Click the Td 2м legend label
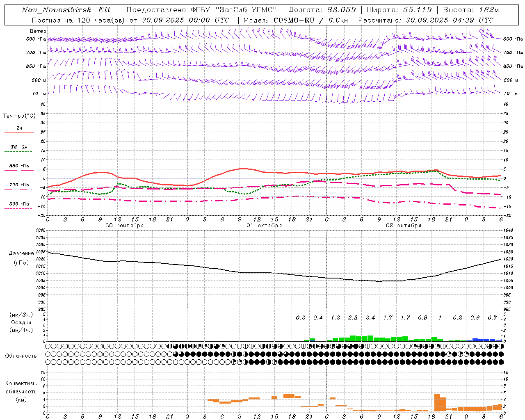Image resolution: width=525 pixels, height=420 pixels. click(19, 147)
